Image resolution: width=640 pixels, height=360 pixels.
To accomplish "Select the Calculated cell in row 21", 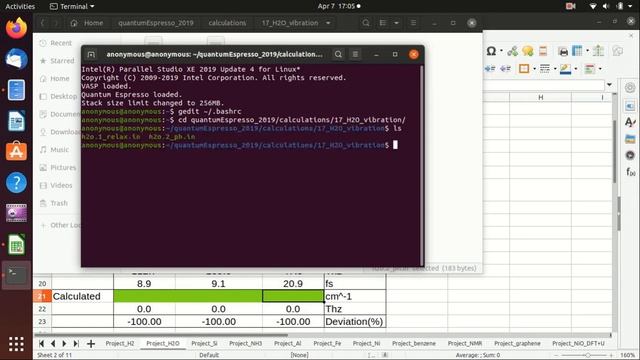I will point(82,296).
